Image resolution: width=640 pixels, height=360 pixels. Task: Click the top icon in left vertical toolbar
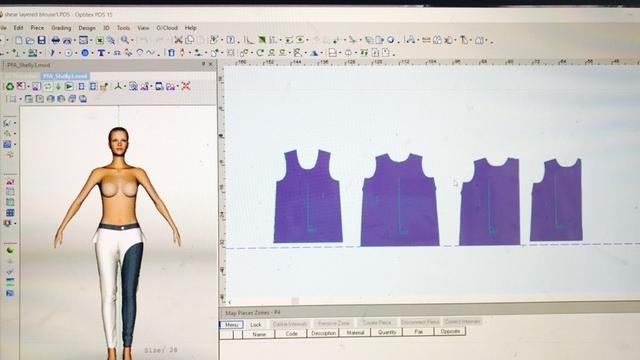7,123
